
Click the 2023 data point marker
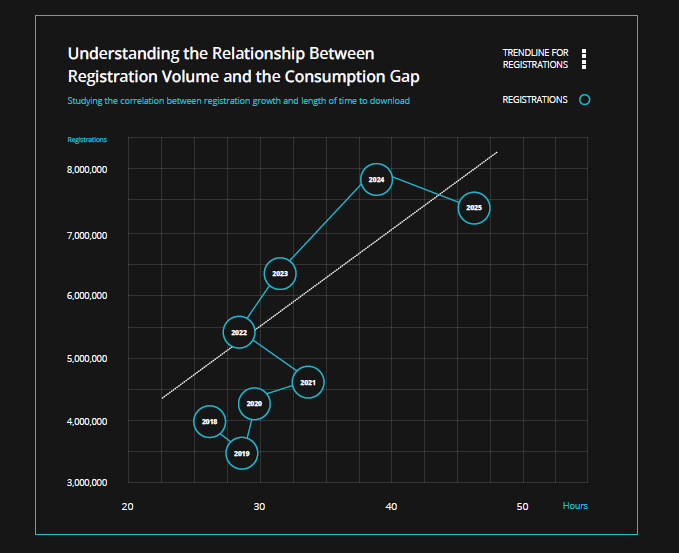[280, 273]
